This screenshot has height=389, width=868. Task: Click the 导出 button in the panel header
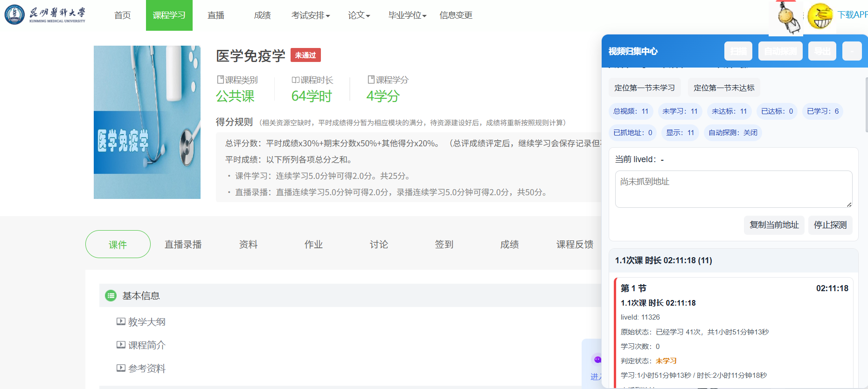[822, 51]
